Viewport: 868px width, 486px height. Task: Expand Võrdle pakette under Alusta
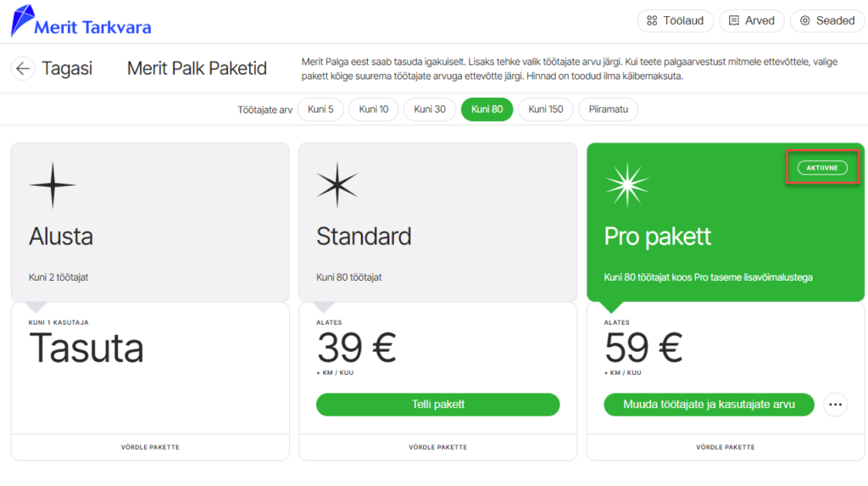(150, 447)
